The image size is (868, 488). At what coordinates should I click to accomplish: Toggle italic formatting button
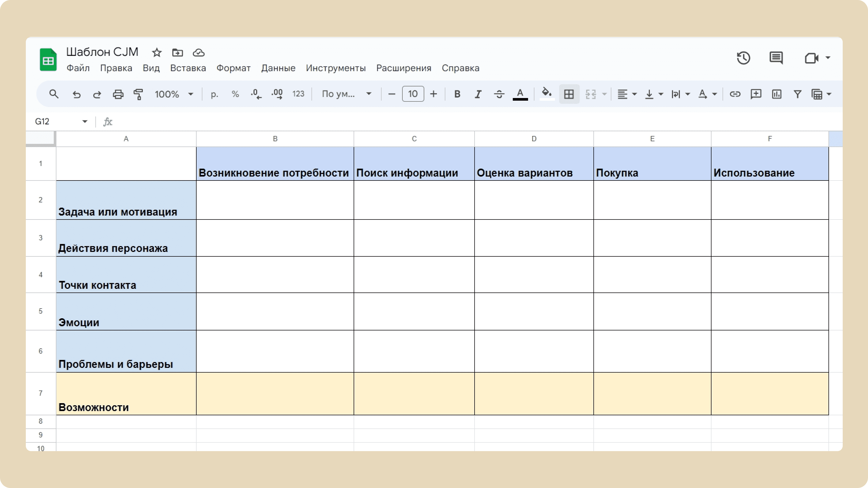tap(478, 94)
